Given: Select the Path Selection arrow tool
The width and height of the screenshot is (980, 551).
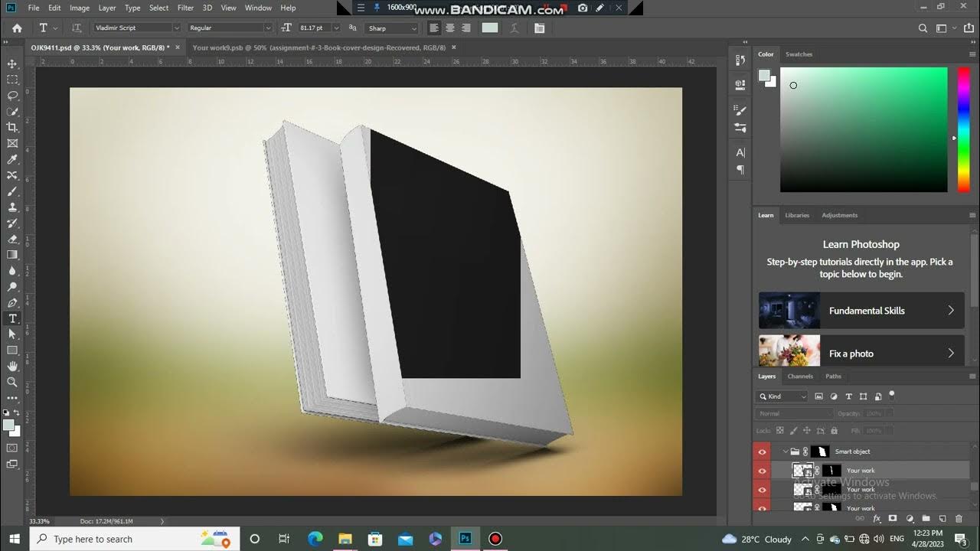Looking at the screenshot, I should 12,334.
